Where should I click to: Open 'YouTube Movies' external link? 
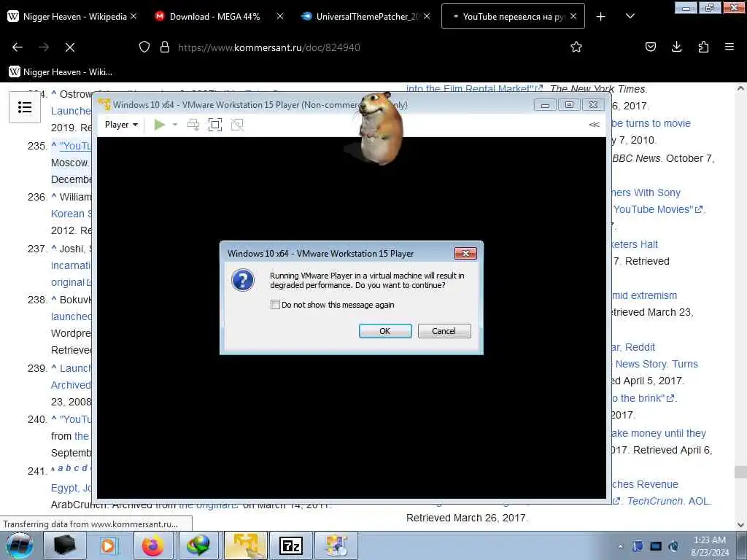[x=657, y=209]
